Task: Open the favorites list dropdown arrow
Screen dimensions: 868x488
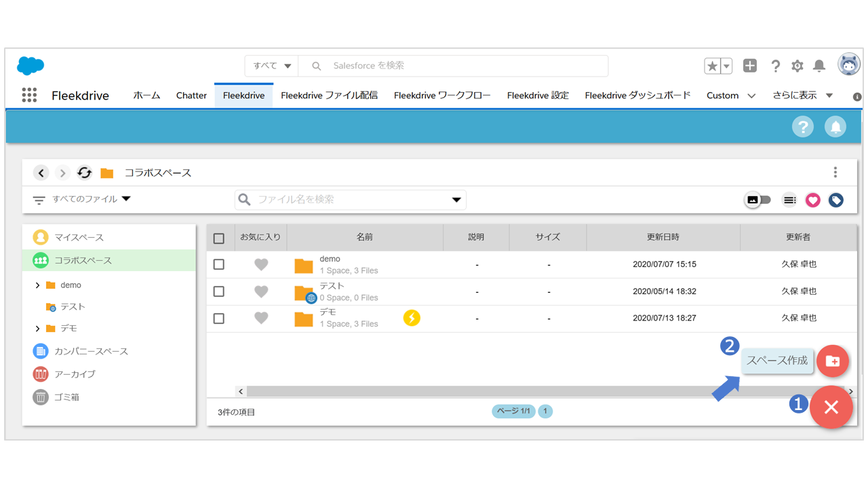Action: [x=726, y=66]
